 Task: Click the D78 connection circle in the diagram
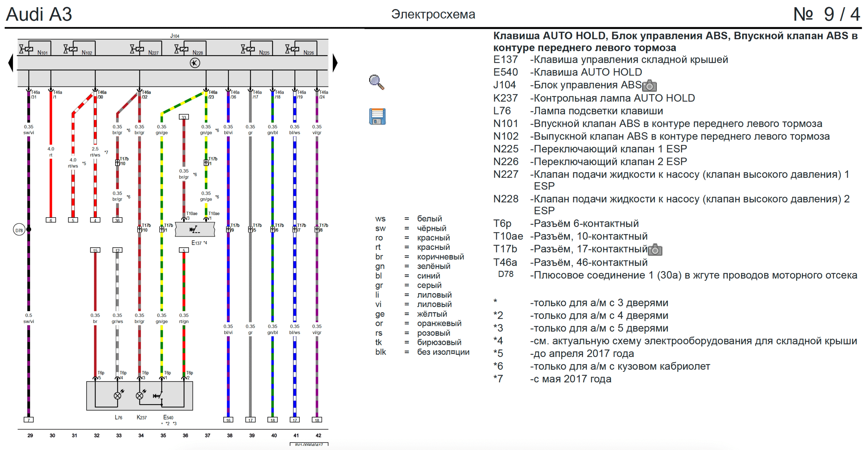[19, 230]
